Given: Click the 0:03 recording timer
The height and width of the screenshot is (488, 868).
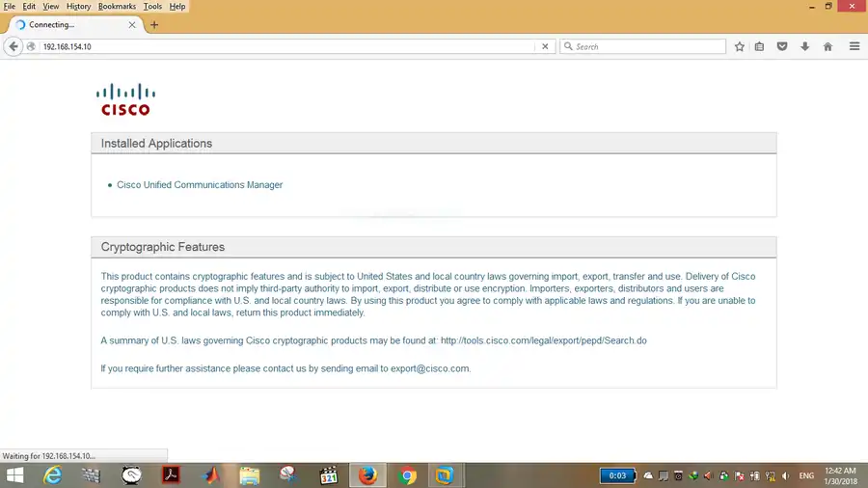Looking at the screenshot, I should [617, 475].
